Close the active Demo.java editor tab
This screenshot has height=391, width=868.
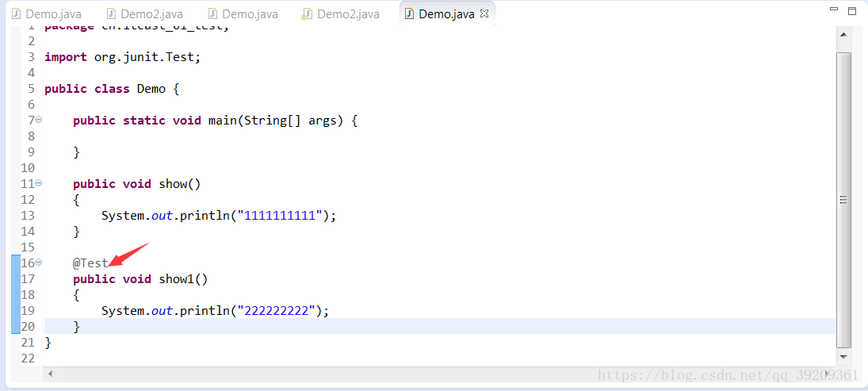(x=484, y=13)
